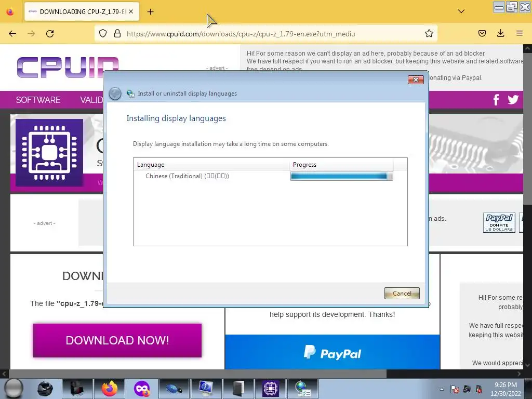Image resolution: width=532 pixels, height=399 pixels.
Task: Click the Chinese (Traditional) progress bar
Action: click(341, 176)
